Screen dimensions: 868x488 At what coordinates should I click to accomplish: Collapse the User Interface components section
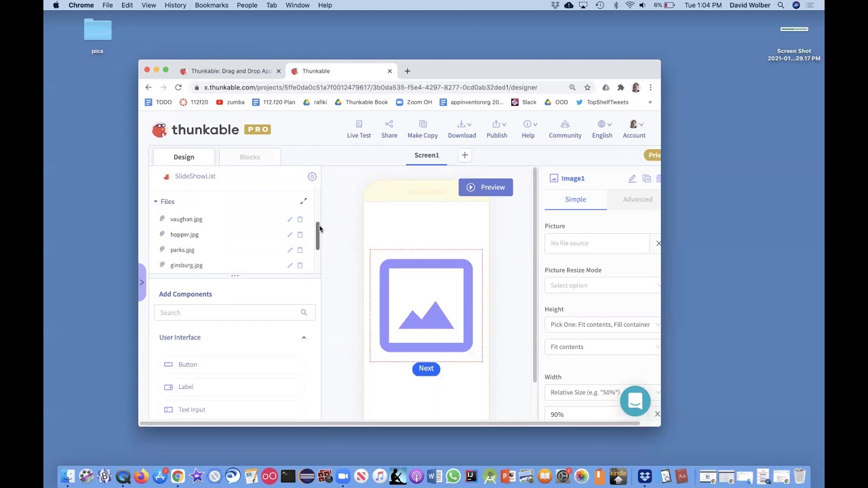(x=304, y=338)
